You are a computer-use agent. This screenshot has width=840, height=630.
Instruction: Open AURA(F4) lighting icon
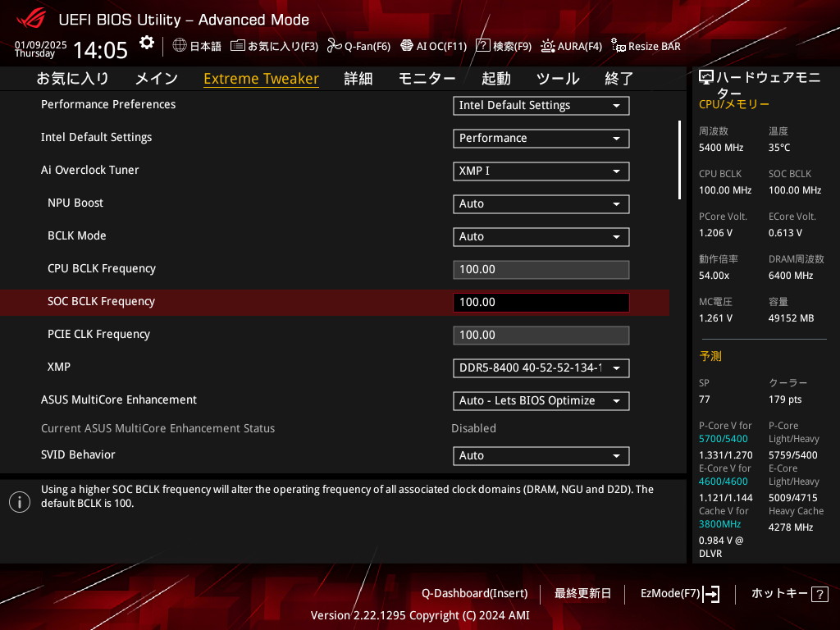[548, 46]
